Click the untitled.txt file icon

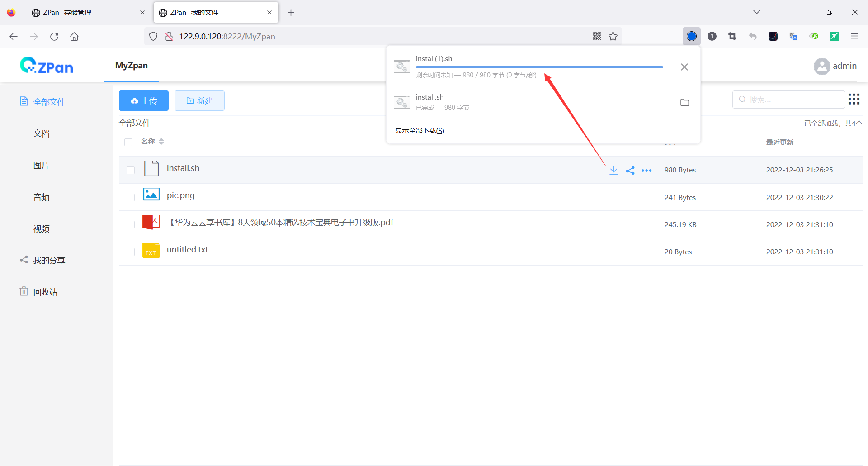tap(151, 250)
